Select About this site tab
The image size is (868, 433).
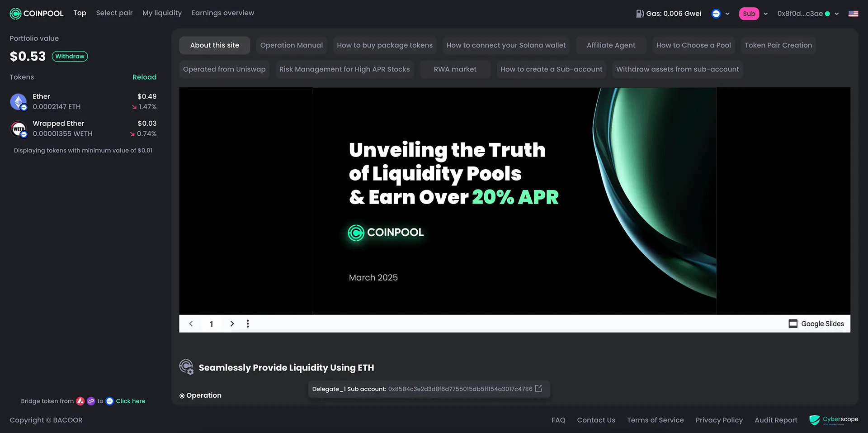[215, 45]
